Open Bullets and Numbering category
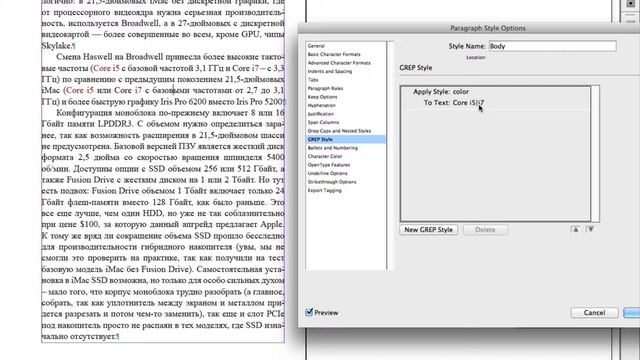 pyautogui.click(x=333, y=148)
